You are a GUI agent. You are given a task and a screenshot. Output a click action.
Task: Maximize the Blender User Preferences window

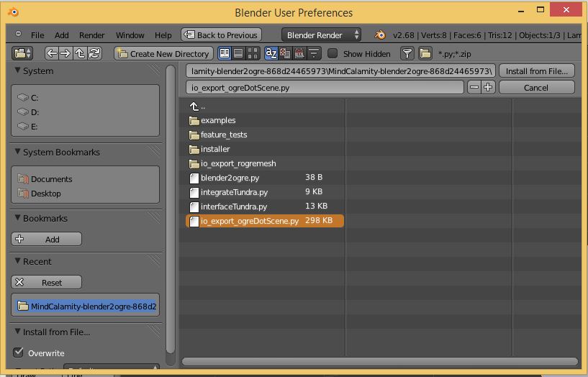(540, 10)
